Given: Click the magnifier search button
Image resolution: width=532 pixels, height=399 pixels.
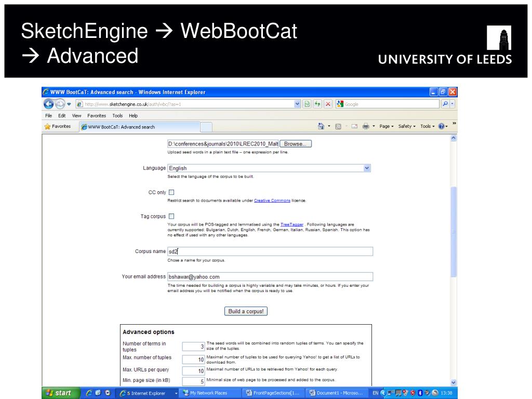Looking at the screenshot, I should (445, 104).
